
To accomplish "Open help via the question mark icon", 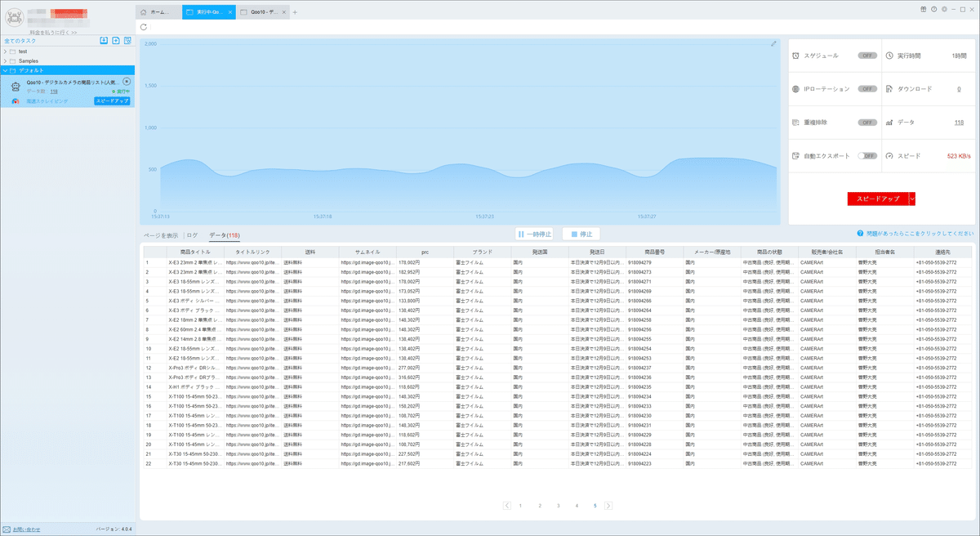I will 933,8.
